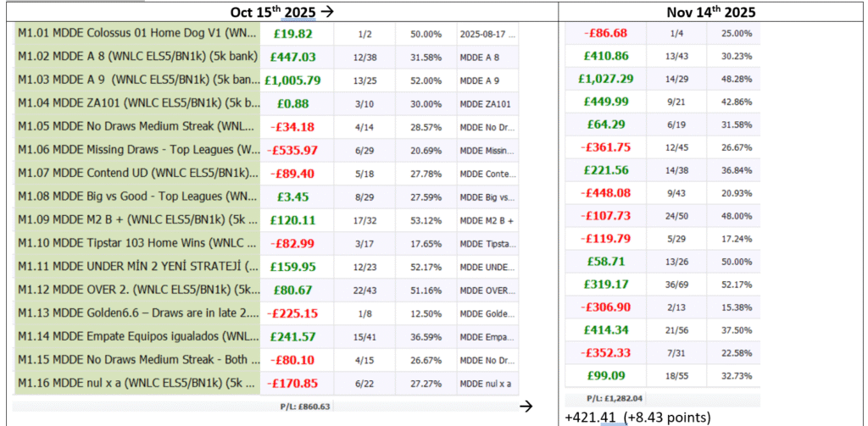
Task: Click the arrow next to Oct 15th 2025
Action: click(x=325, y=12)
